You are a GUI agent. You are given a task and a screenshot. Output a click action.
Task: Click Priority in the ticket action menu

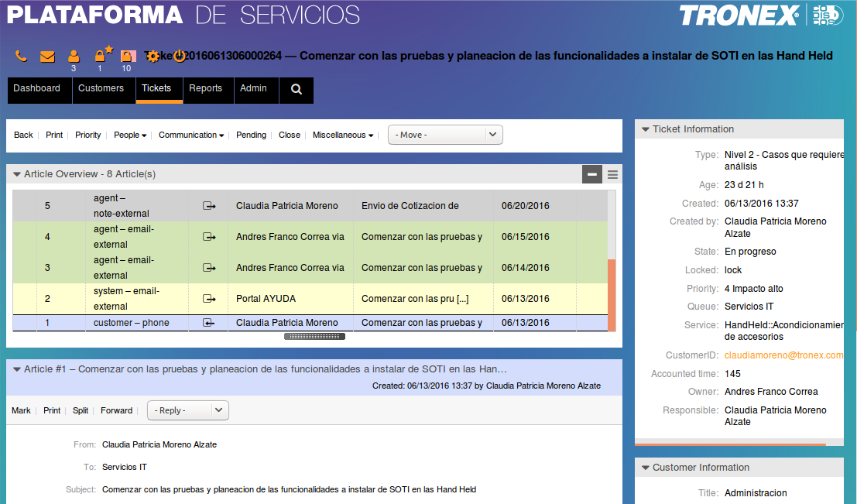pyautogui.click(x=88, y=135)
